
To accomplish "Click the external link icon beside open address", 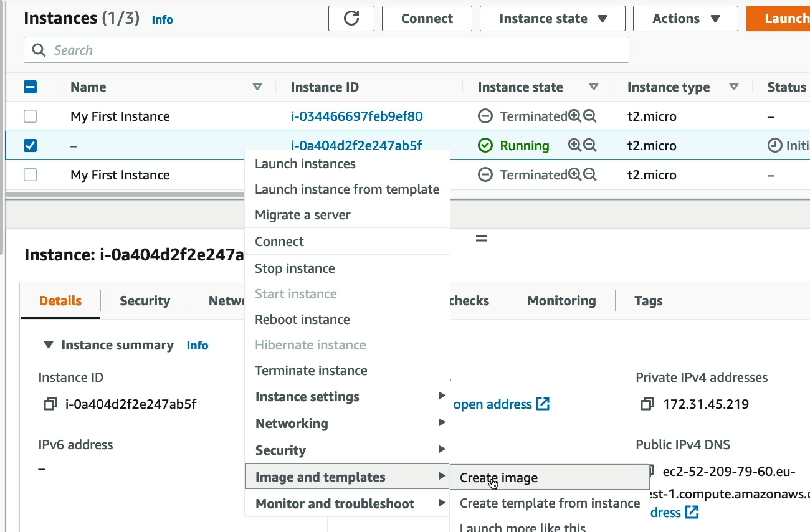I will (x=543, y=404).
